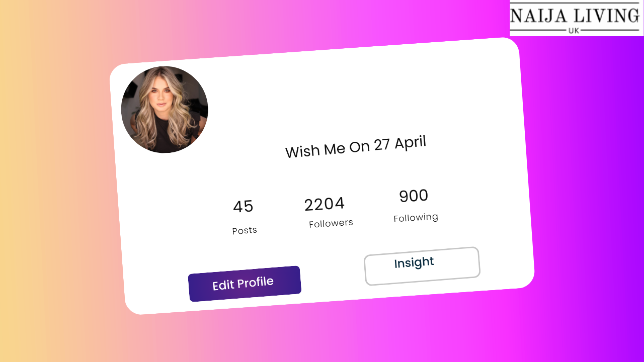Open the Posts label

click(x=245, y=230)
